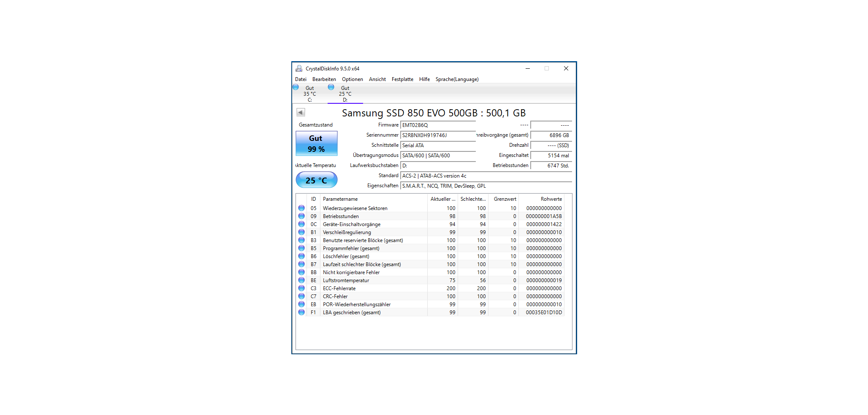Image resolution: width=868 pixels, height=415 pixels.
Task: Click status orb for Verschleißregulierung row
Action: tap(301, 232)
